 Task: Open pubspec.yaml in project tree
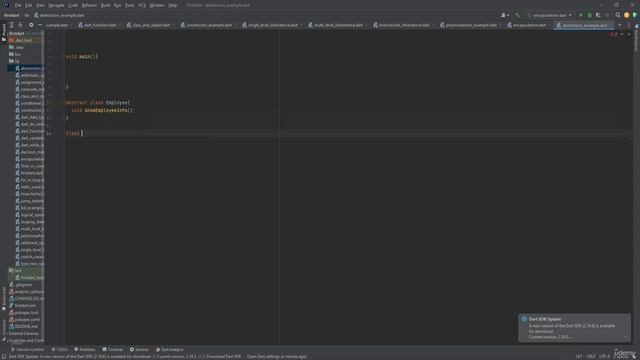pyautogui.click(x=24, y=319)
